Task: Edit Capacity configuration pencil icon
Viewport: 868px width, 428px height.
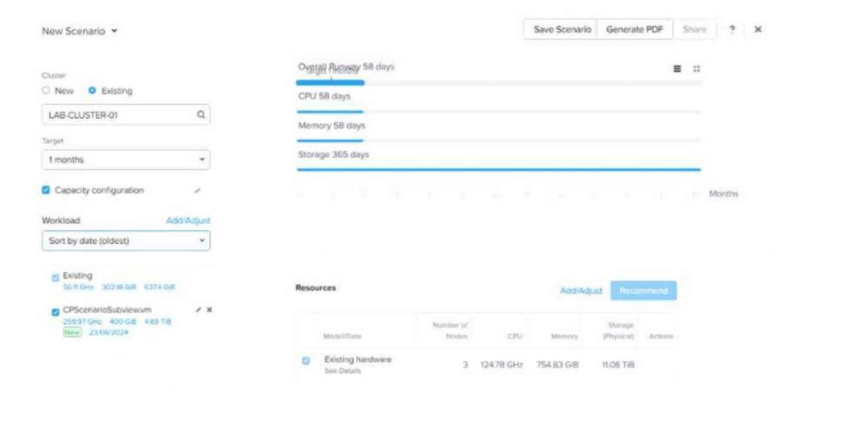Action: [197, 191]
